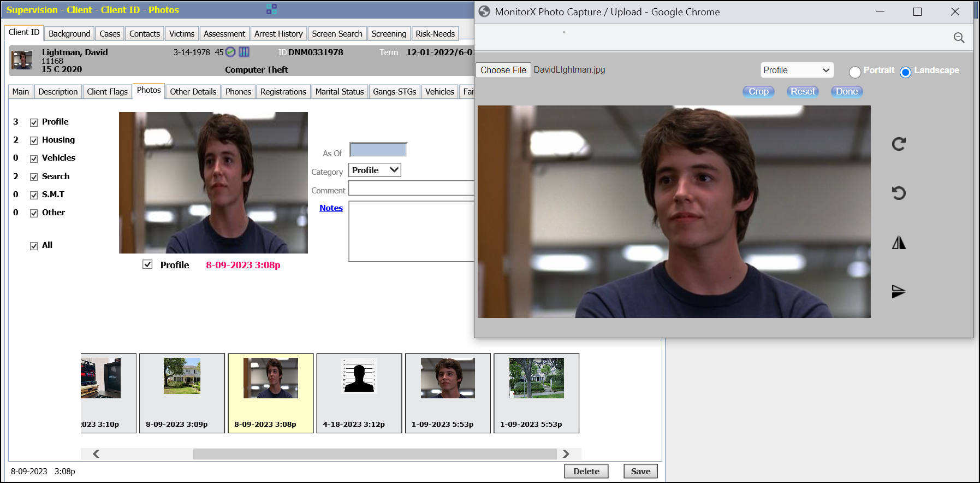Click the ID DNM0331978 text
The image size is (980, 483).
pos(311,52)
